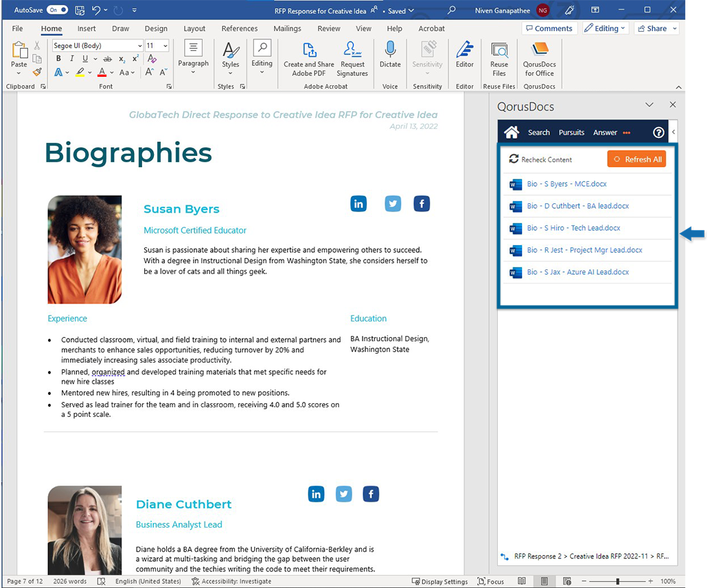708x588 pixels.
Task: Activate the Format Painter brush
Action: coord(37,72)
